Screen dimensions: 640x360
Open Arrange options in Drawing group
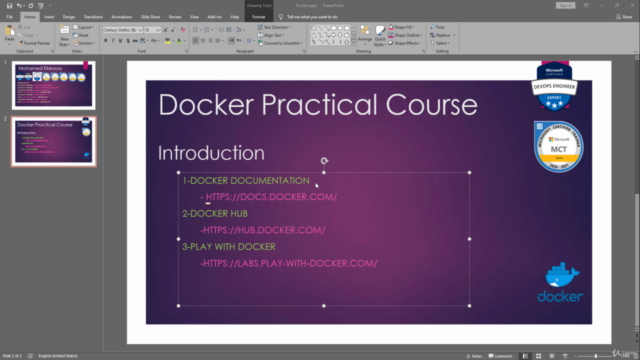(365, 35)
